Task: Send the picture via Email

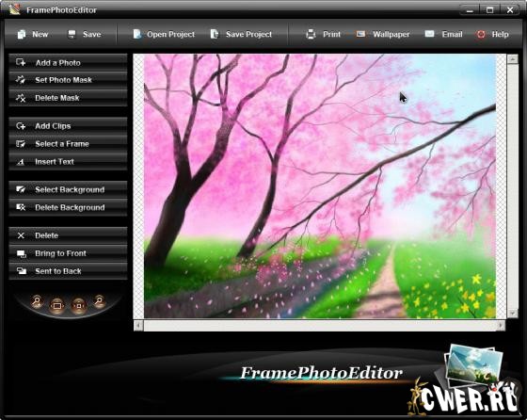Action: (443, 34)
